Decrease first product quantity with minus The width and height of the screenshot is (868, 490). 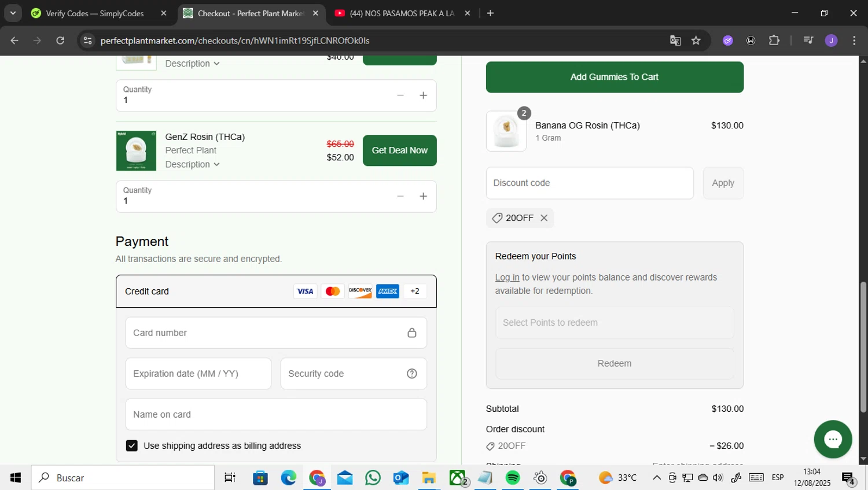click(400, 95)
